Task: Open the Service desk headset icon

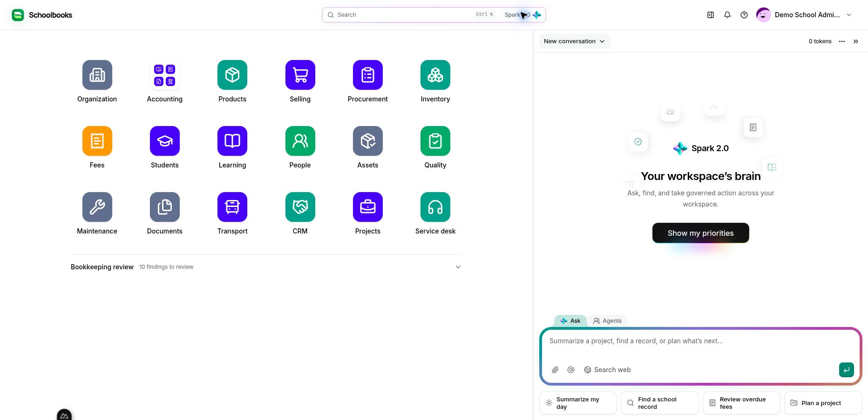Action: coord(435,207)
